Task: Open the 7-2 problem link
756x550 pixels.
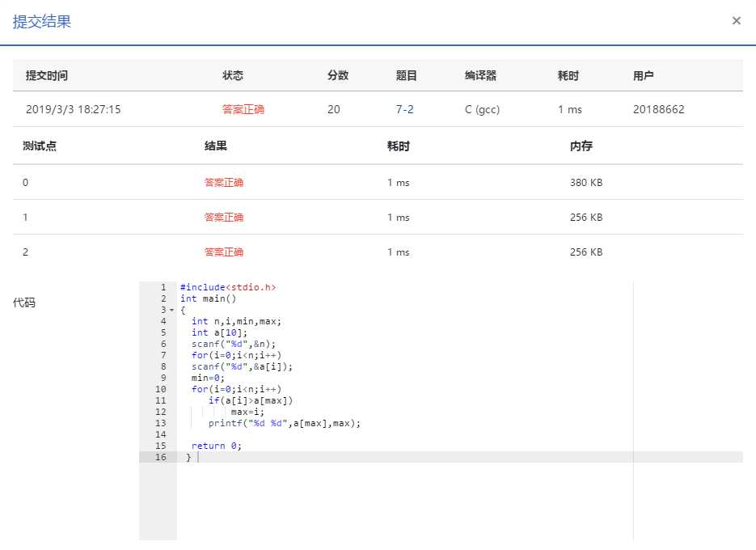Action: coord(404,109)
